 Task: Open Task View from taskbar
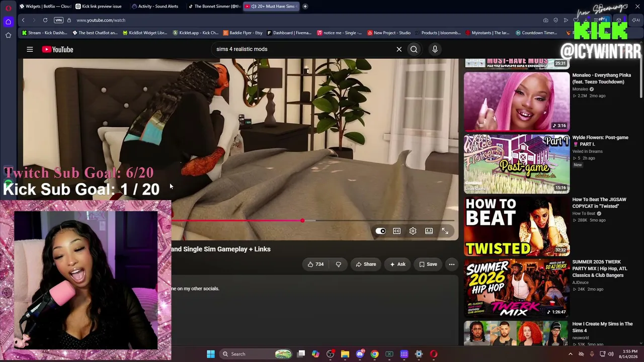pyautogui.click(x=301, y=354)
